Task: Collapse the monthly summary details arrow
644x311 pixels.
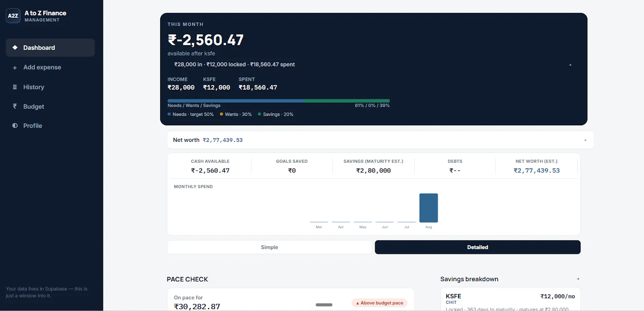Action: pyautogui.click(x=570, y=64)
